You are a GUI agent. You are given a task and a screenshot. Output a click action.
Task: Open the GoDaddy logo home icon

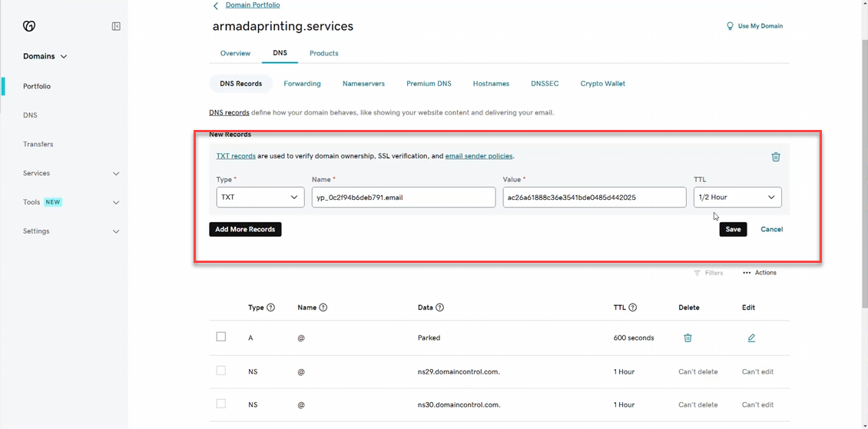click(29, 26)
